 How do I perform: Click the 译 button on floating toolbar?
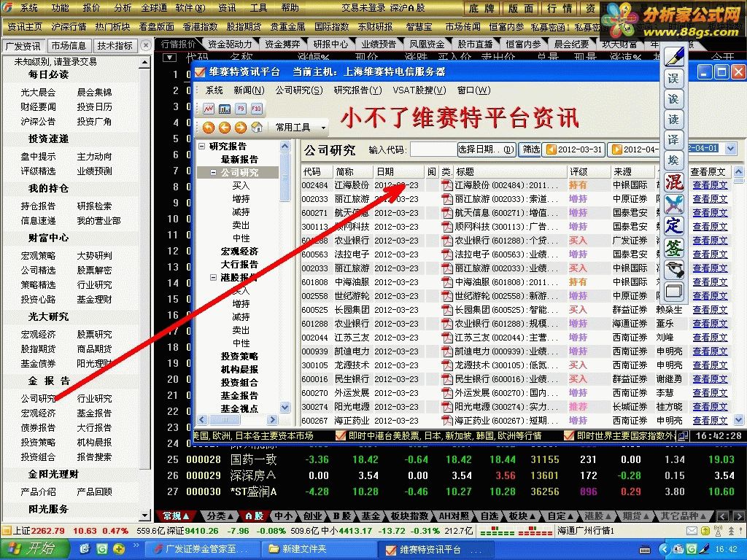(x=673, y=139)
